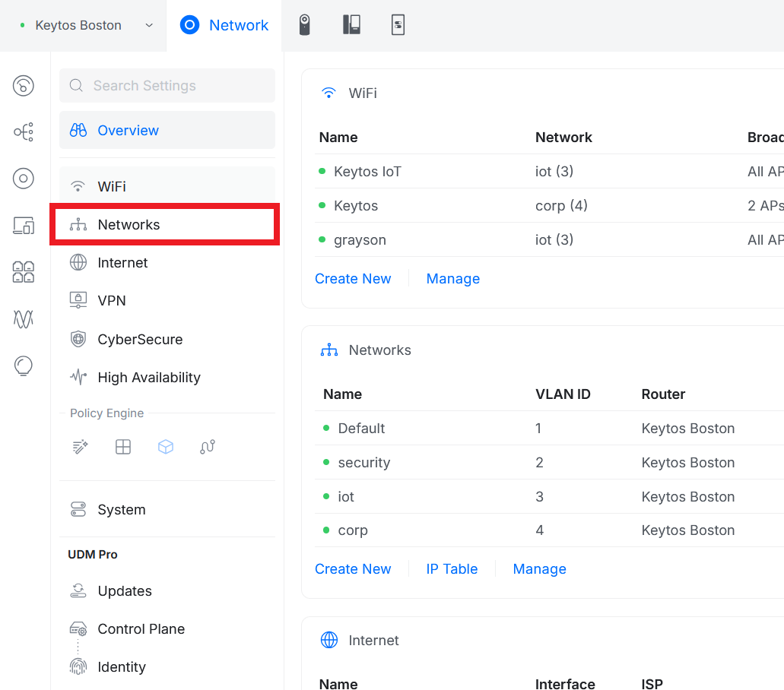Click the Networks card header icon
This screenshot has height=690, width=784.
(329, 350)
